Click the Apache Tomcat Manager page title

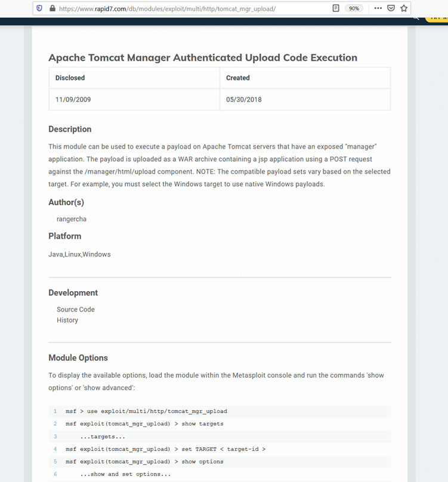tap(203, 58)
